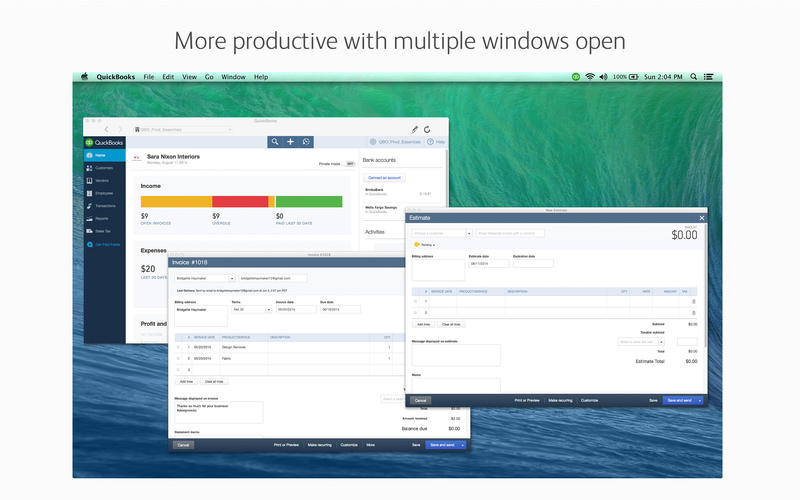
Task: Expand the estimate Pending status dropdown
Action: click(426, 244)
